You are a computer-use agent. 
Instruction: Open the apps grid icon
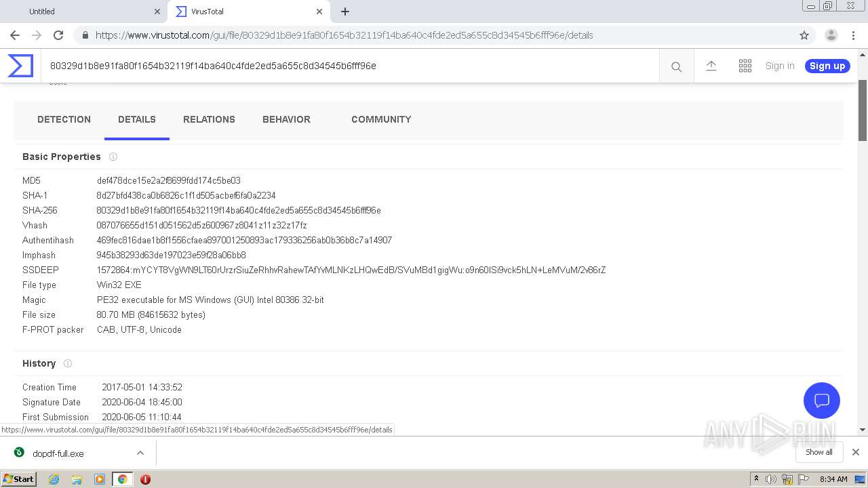745,66
